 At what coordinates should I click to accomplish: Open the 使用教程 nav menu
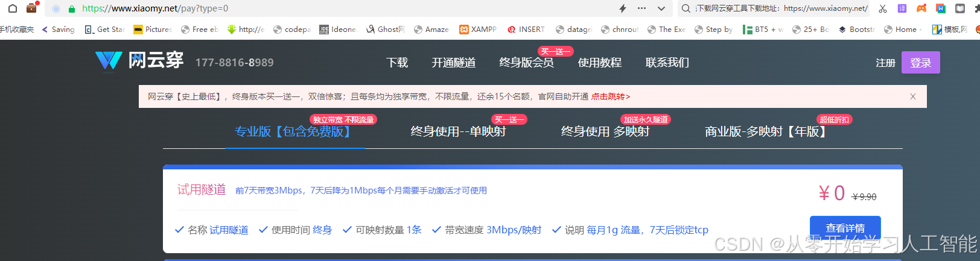(600, 63)
